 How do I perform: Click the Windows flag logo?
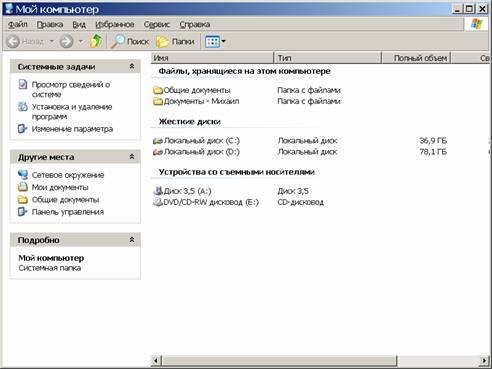tap(476, 24)
